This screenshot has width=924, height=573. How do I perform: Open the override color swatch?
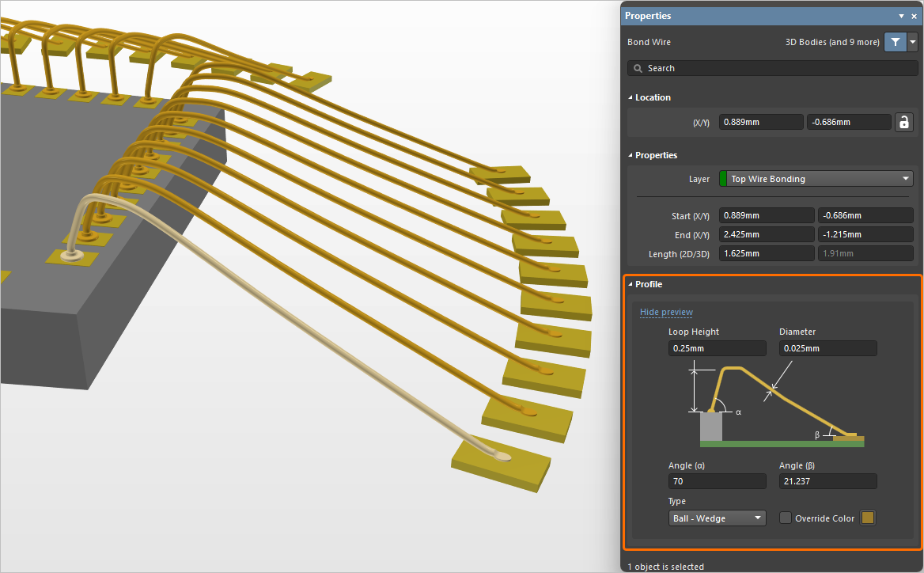point(868,518)
